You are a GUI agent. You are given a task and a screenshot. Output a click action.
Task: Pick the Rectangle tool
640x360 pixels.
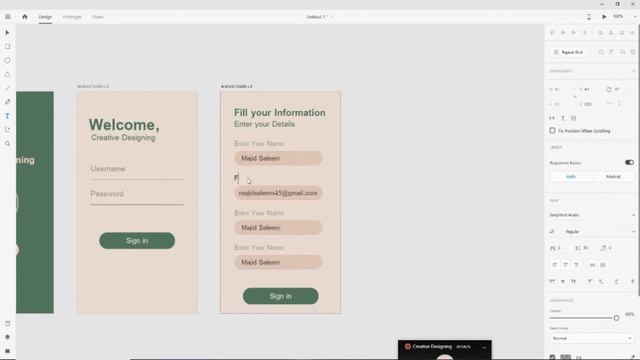click(7, 47)
